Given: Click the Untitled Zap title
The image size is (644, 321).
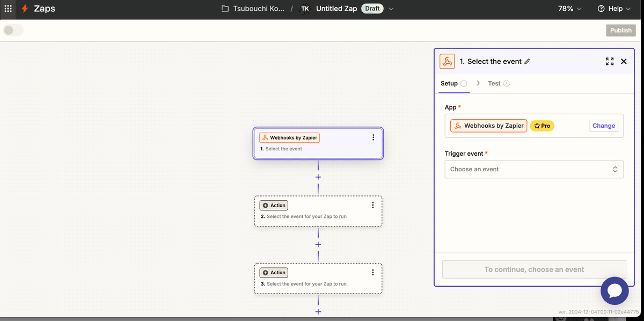Looking at the screenshot, I should (336, 9).
